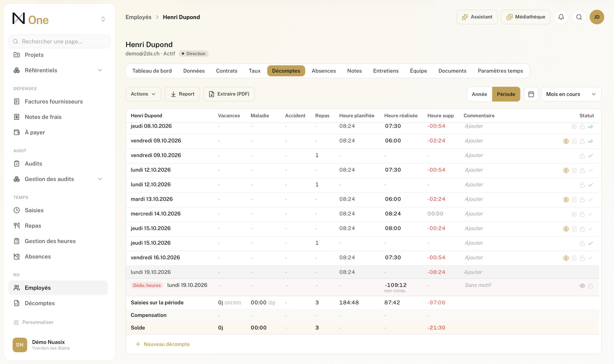Viewport: 614px width, 364px height.
Task: Switch to the Absences tab
Action: (x=324, y=71)
